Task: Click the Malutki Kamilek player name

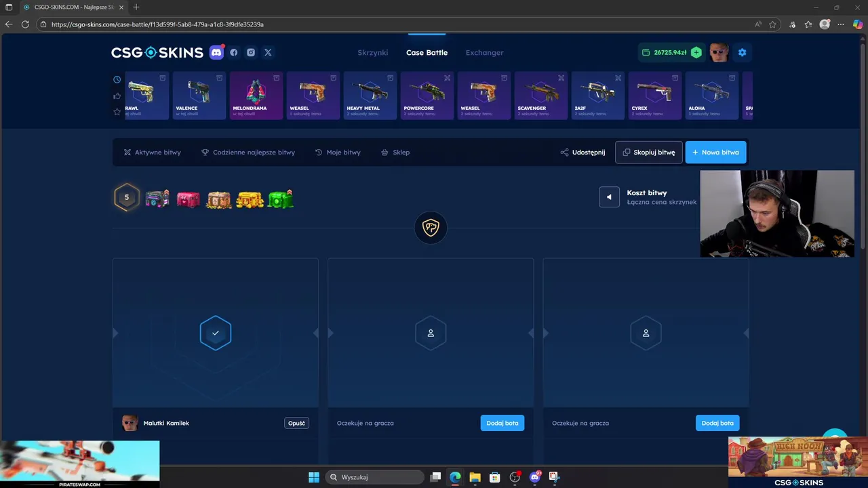Action: tap(166, 423)
